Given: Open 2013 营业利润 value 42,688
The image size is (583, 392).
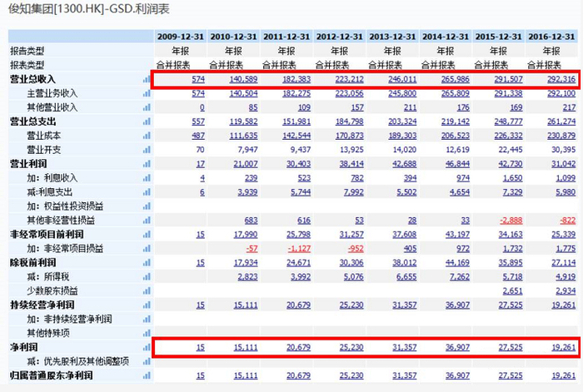Looking at the screenshot, I should pyautogui.click(x=405, y=164).
